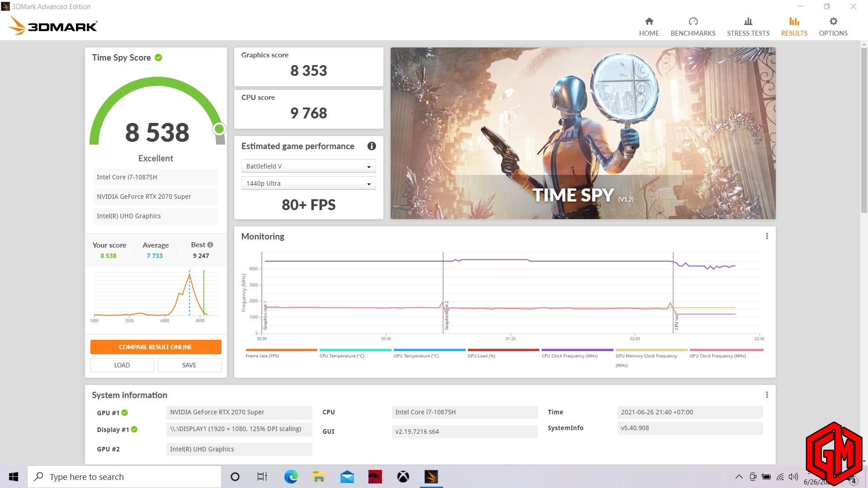Click the GPU #1 green checkmark
The image size is (868, 488).
125,413
